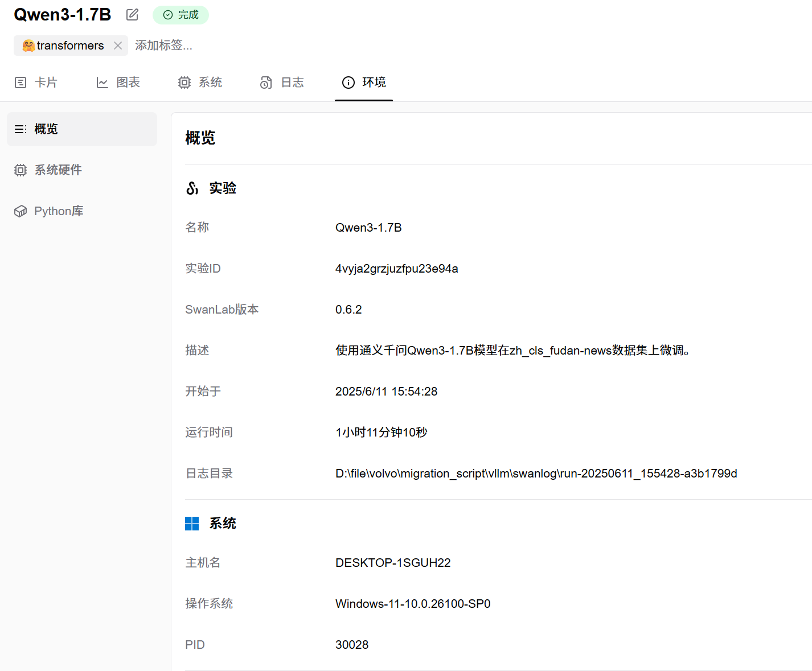Click the PID field label
Screen dimensions: 812x671
click(195, 645)
